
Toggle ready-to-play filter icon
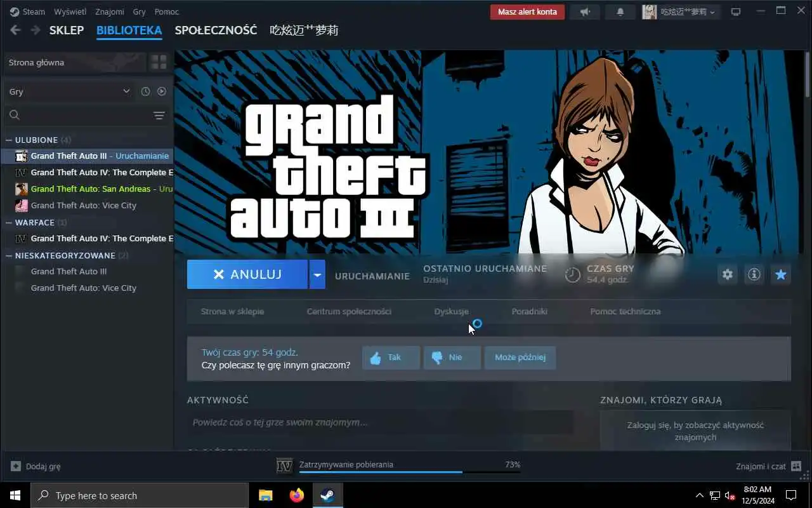(x=162, y=91)
